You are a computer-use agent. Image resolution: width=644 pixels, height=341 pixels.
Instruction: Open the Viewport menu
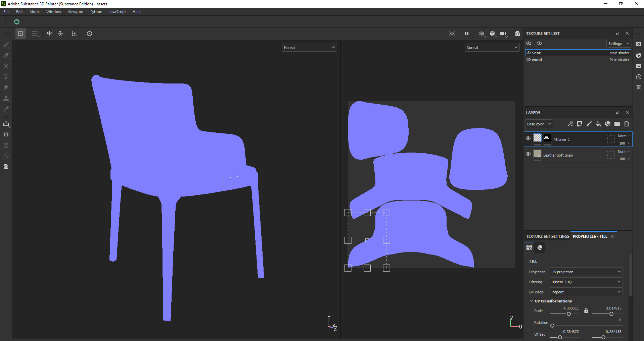click(x=76, y=12)
